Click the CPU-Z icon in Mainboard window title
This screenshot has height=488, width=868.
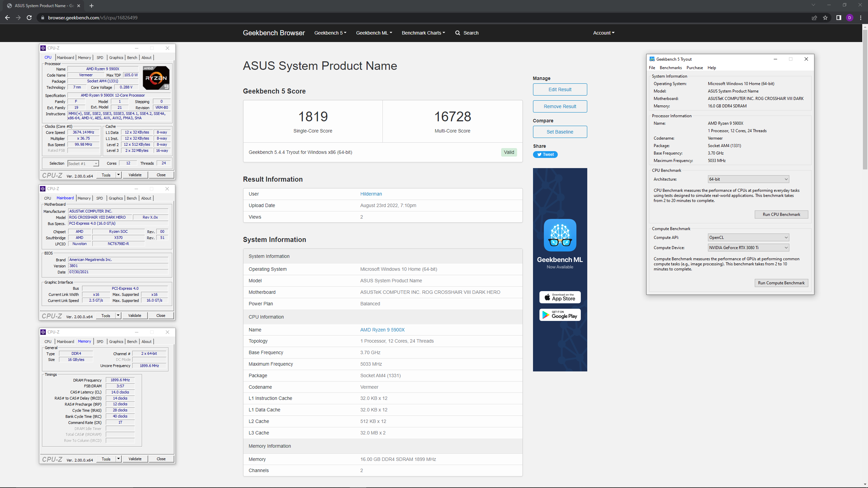43,189
